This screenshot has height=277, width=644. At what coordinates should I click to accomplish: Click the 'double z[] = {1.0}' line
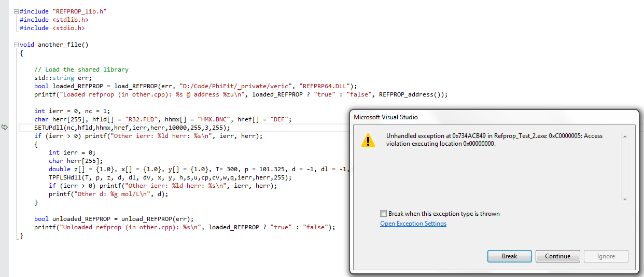[x=199, y=169]
